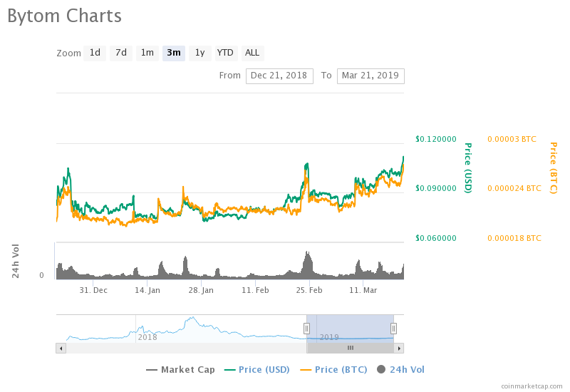
Task: Set chart zoom to 1d
Action: [x=95, y=53]
